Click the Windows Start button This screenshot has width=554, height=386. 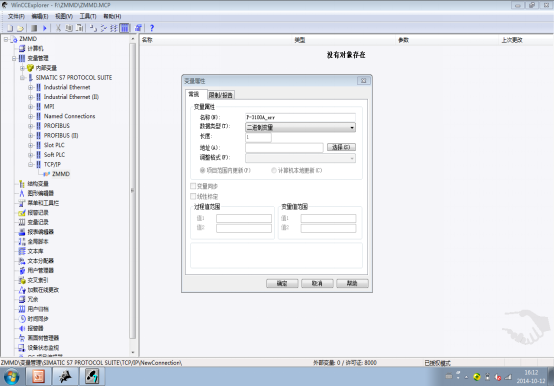coord(11,376)
